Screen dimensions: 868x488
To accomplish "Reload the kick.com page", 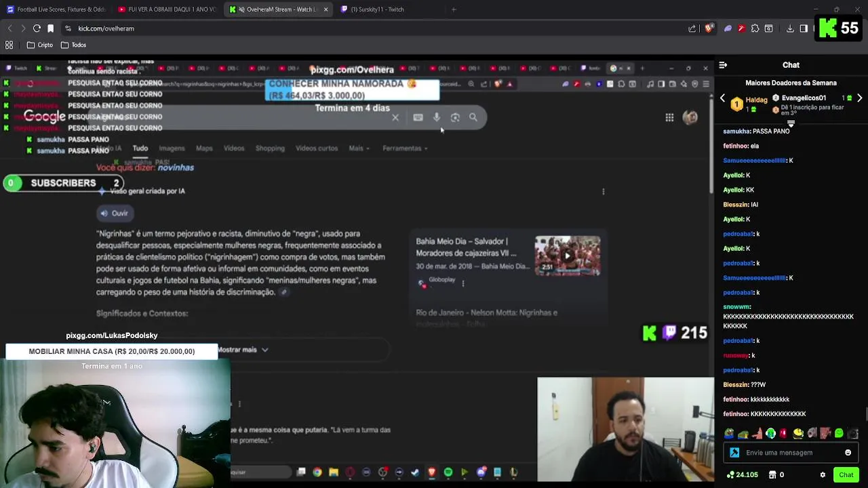I will pyautogui.click(x=37, y=28).
